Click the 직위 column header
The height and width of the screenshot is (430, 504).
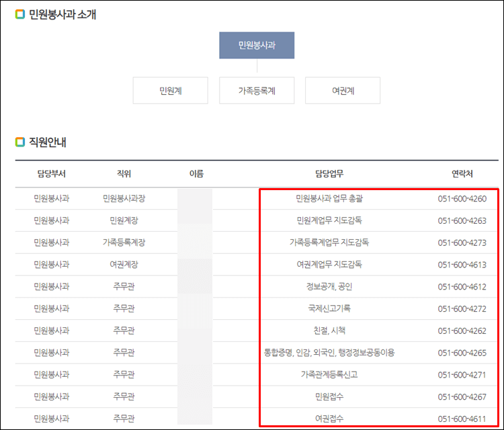pyautogui.click(x=124, y=174)
